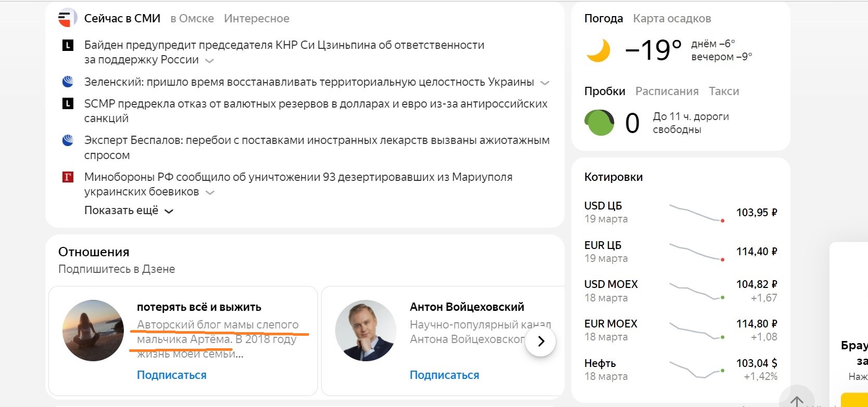
Task: Open the 'Карта осадков' tab
Action: click(x=672, y=19)
